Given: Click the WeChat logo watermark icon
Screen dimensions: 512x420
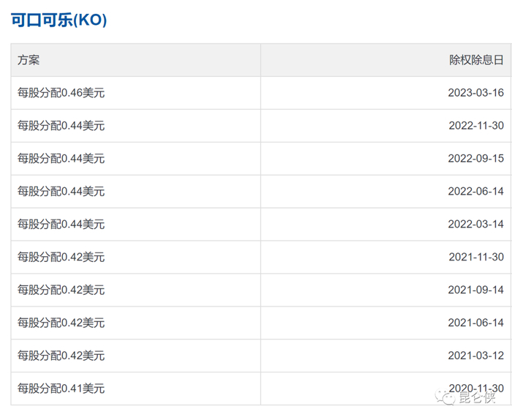Looking at the screenshot, I should (444, 397).
